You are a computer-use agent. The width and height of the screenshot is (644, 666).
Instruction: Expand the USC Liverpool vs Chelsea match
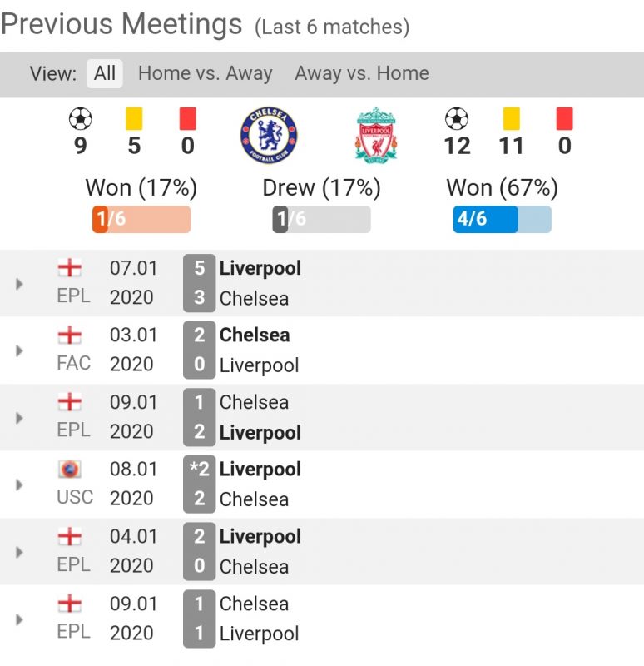coord(20,485)
